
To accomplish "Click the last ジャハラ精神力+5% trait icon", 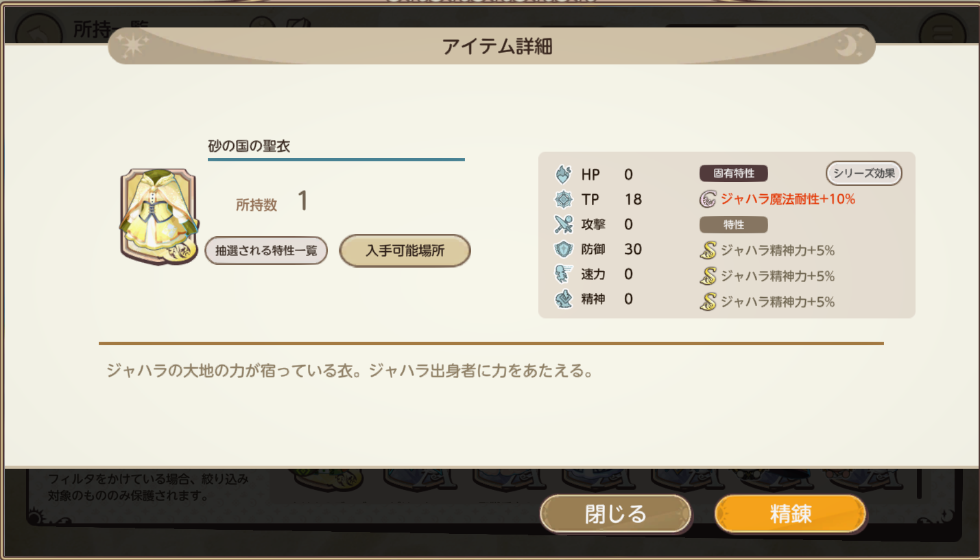I will coord(708,301).
